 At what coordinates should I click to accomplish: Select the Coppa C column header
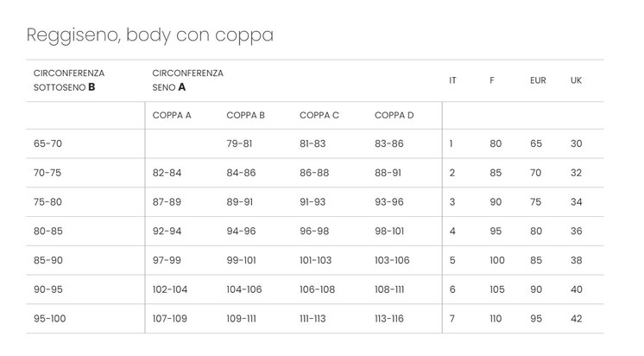click(319, 116)
